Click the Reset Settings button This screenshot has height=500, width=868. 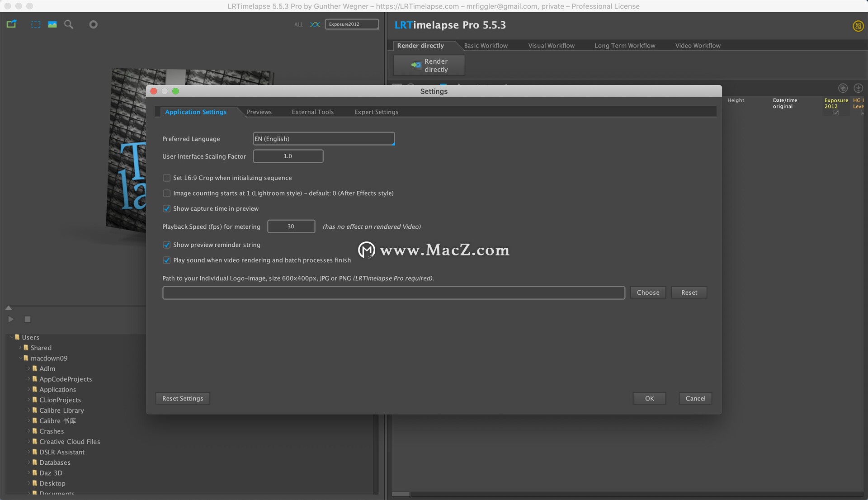click(x=183, y=398)
